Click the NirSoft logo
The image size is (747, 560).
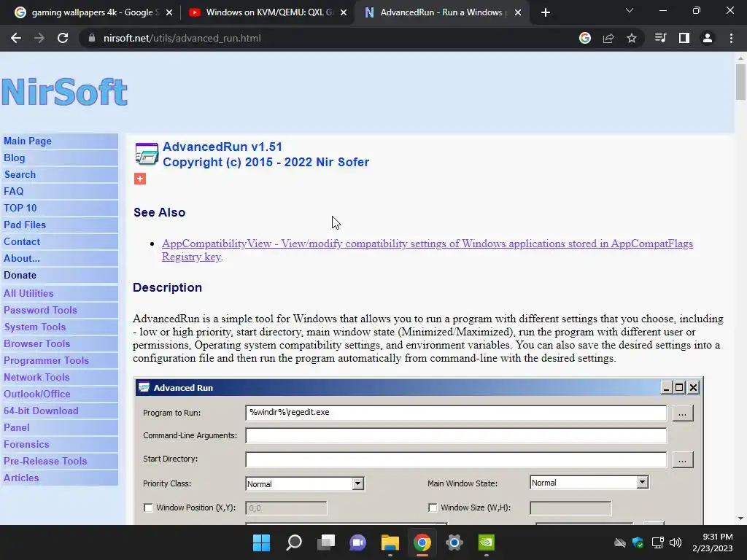[65, 92]
